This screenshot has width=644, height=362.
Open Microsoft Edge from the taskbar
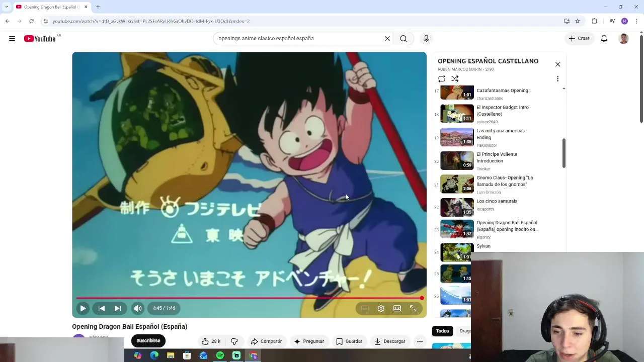pos(154,355)
